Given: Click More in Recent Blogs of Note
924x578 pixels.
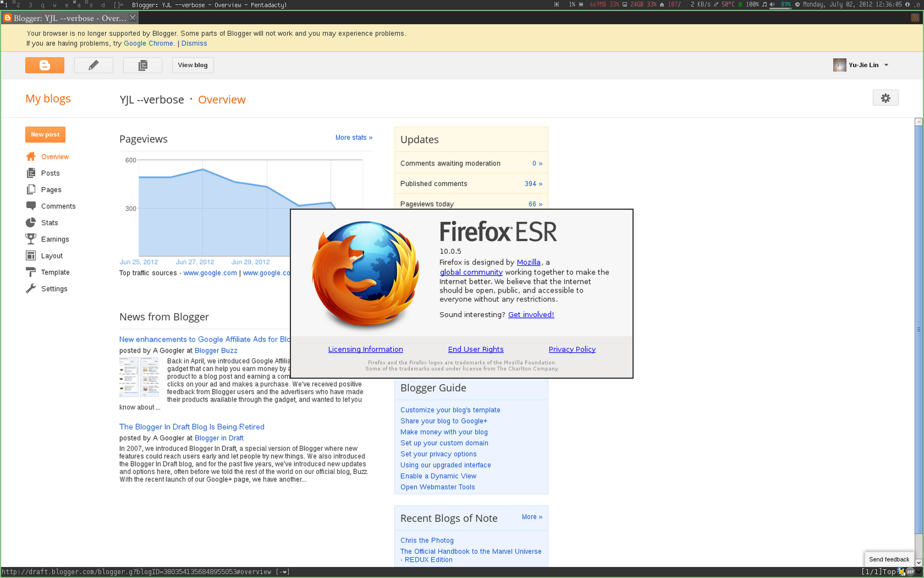Looking at the screenshot, I should 532,517.
